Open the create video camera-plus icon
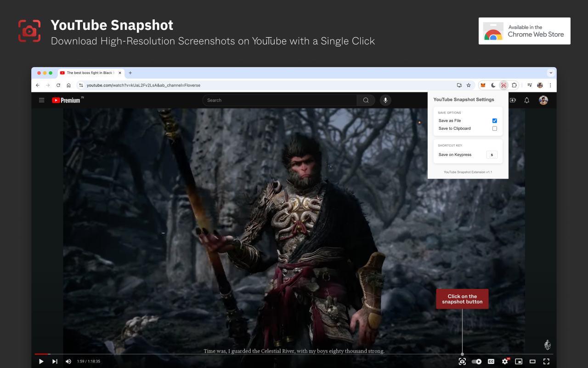The width and height of the screenshot is (588, 368). click(x=513, y=100)
